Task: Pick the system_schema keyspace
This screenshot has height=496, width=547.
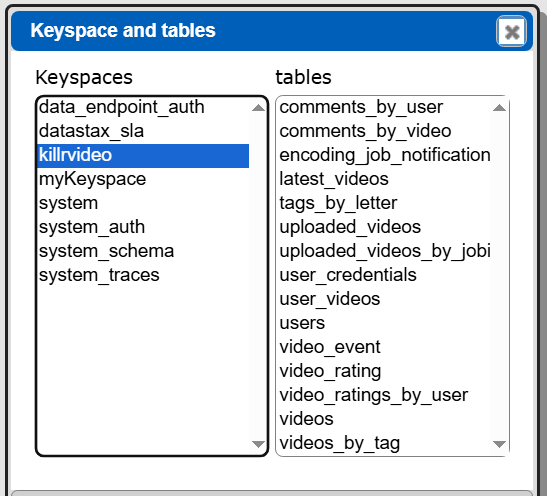Action: click(x=143, y=251)
